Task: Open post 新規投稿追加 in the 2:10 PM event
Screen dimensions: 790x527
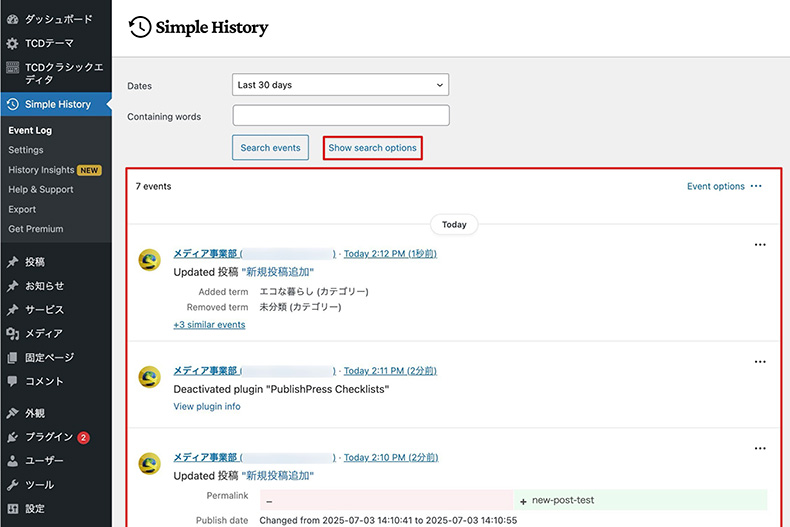Action: 278,476
